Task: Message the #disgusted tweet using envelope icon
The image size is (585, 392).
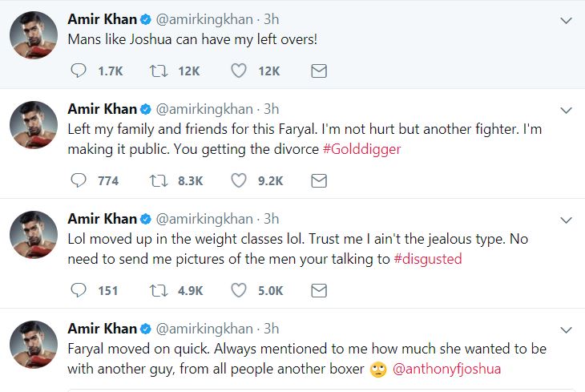Action: (318, 290)
